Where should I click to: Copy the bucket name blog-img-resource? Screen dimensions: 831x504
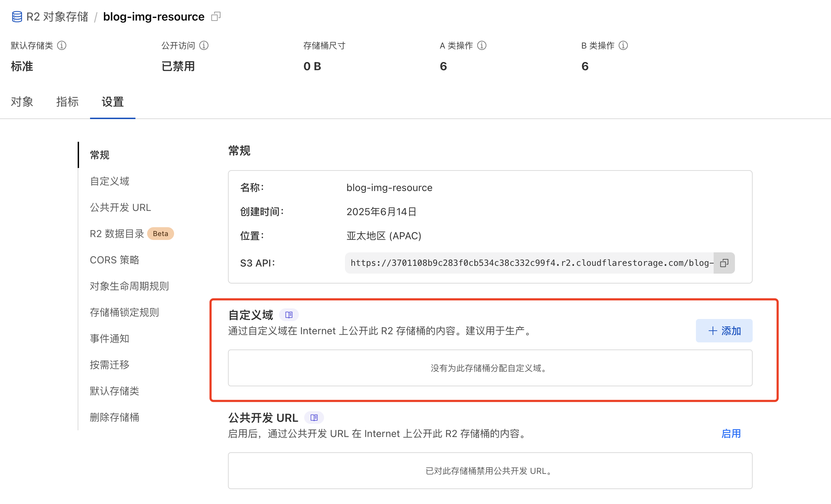[216, 17]
